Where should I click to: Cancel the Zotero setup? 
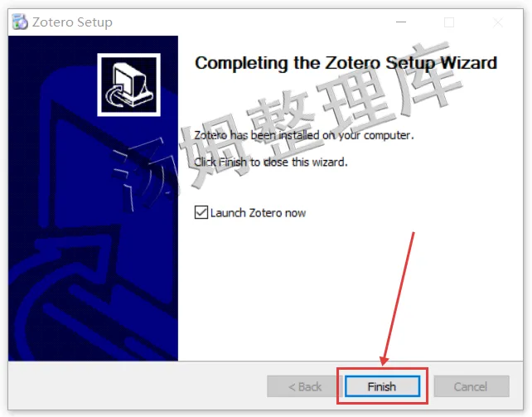pos(472,386)
